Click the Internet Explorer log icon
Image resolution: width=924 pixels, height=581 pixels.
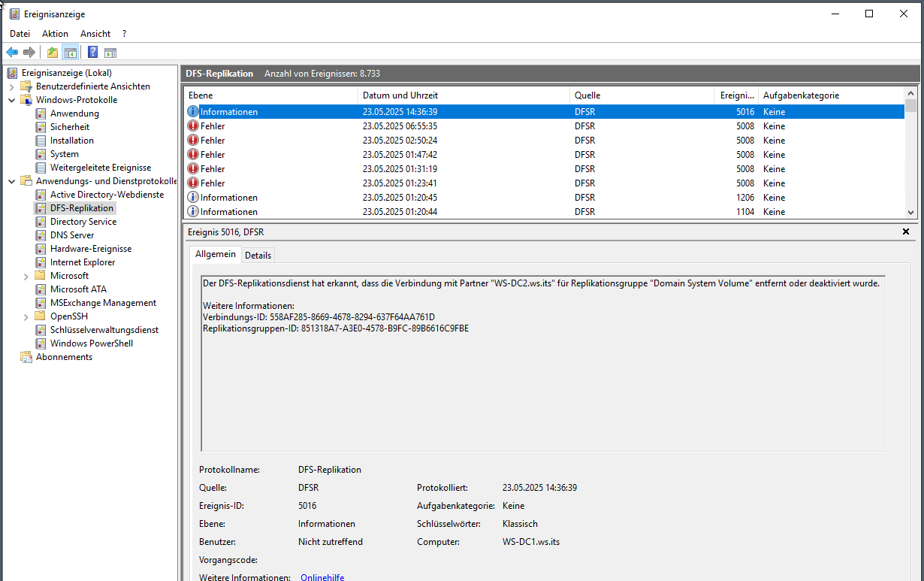(41, 262)
